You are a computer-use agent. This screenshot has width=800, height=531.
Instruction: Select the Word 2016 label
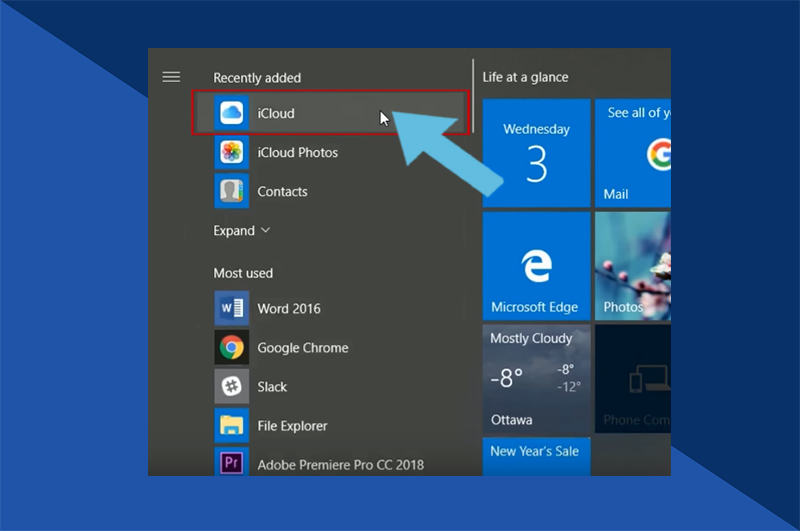click(x=289, y=309)
